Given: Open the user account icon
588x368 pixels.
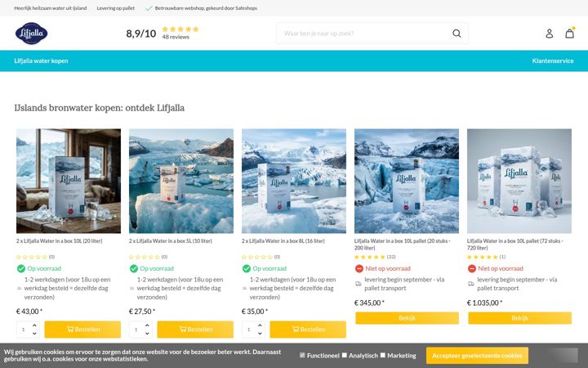Looking at the screenshot, I should point(550,34).
